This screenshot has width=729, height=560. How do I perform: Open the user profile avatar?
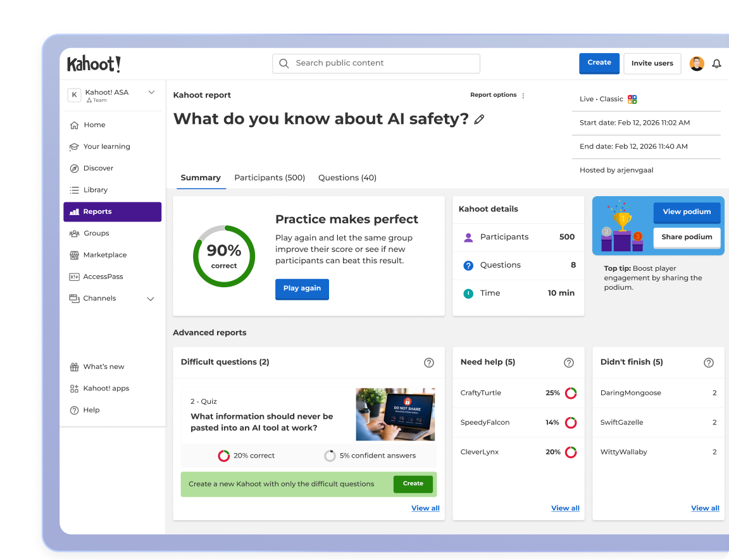[697, 64]
